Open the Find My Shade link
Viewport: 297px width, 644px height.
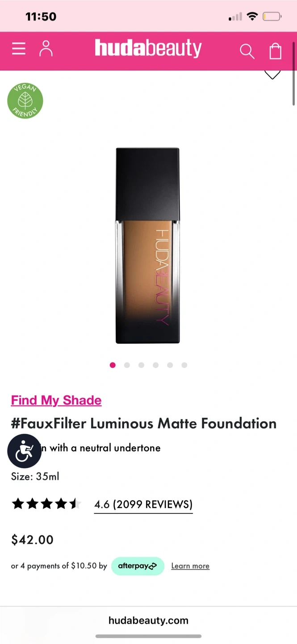coord(56,400)
